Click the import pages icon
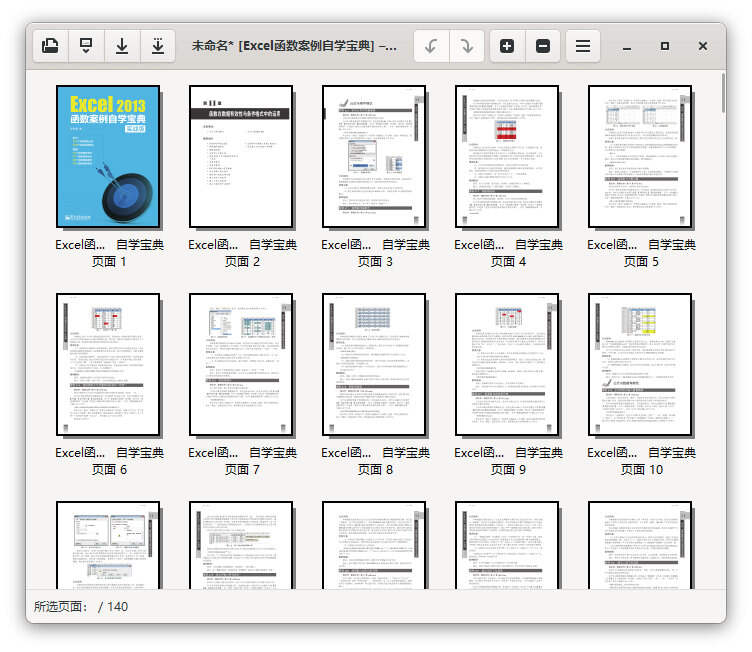 (x=86, y=46)
